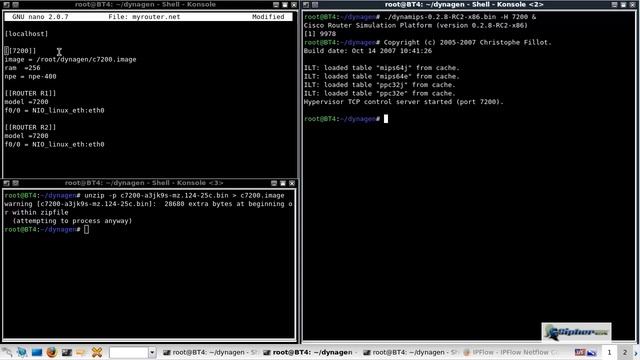
Task: Open window menu icon of Konsole <2>
Action: pyautogui.click(x=306, y=4)
